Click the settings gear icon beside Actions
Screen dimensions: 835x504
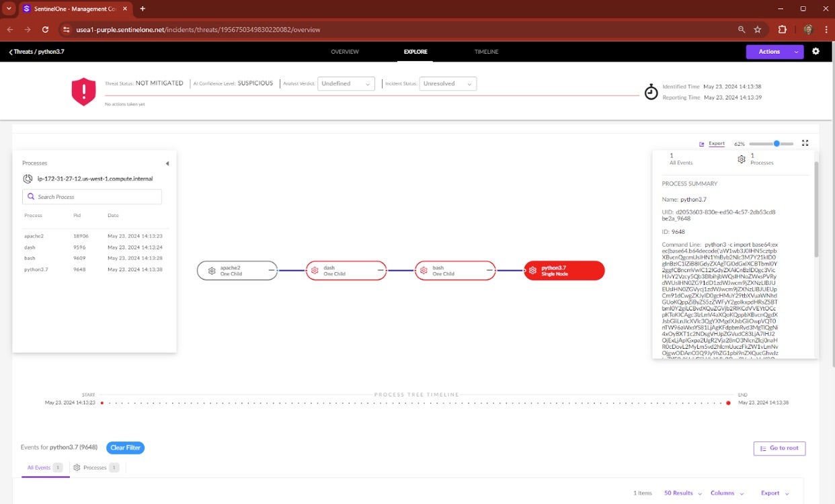(x=816, y=52)
